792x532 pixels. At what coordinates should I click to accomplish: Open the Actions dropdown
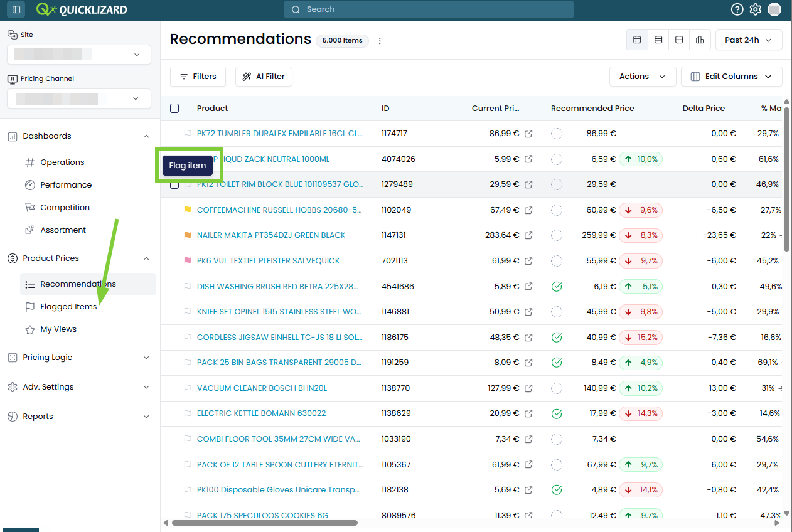pyautogui.click(x=643, y=77)
